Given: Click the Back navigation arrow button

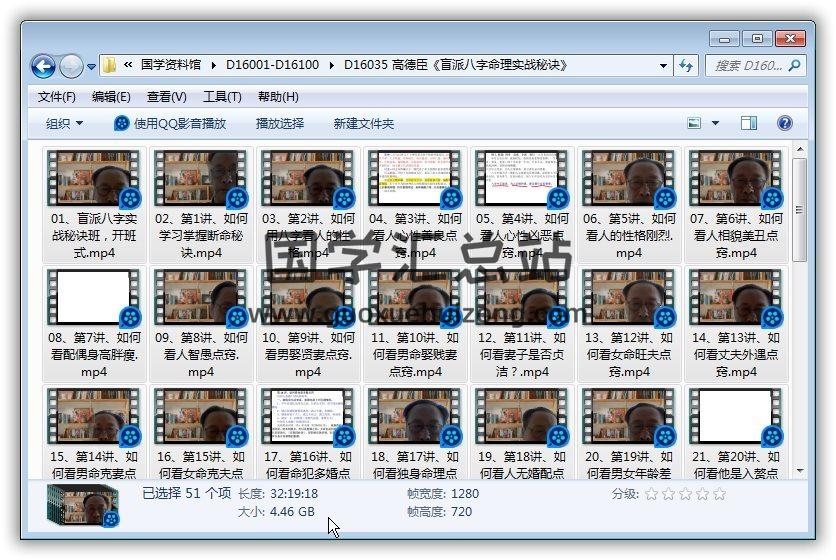Looking at the screenshot, I should pyautogui.click(x=43, y=66).
